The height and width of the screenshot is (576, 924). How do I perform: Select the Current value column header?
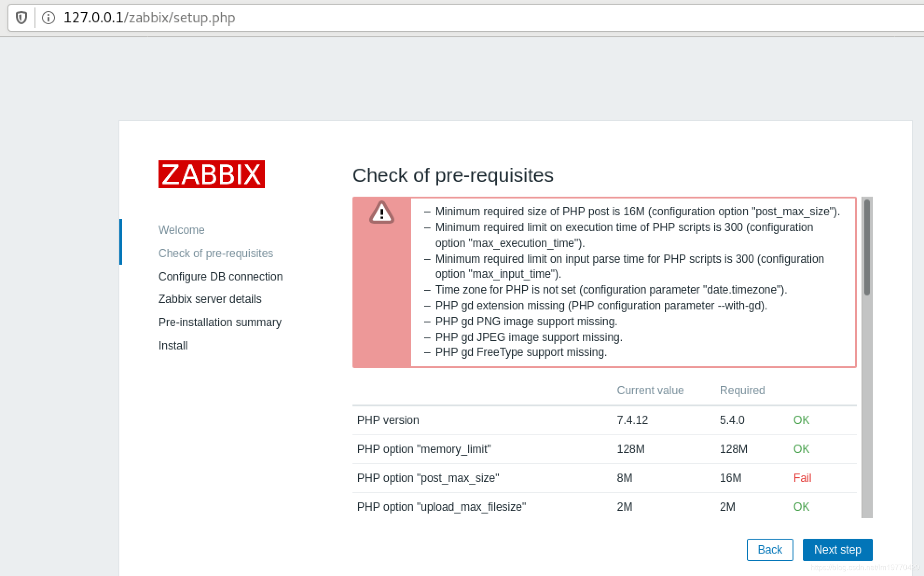(650, 390)
